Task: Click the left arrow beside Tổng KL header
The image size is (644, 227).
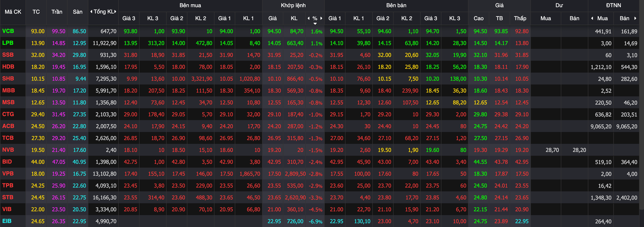Action: (x=91, y=11)
